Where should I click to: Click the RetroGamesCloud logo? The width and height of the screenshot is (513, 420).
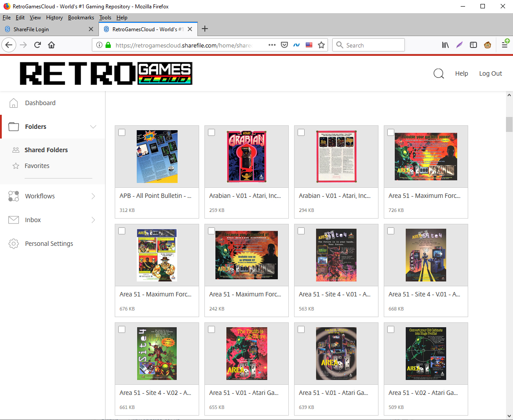pos(106,73)
